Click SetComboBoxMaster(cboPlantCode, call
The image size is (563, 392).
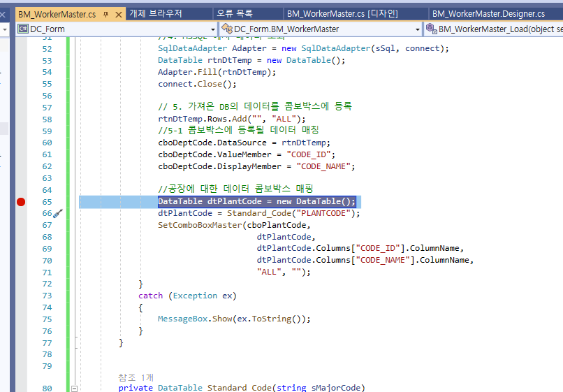pos(234,225)
